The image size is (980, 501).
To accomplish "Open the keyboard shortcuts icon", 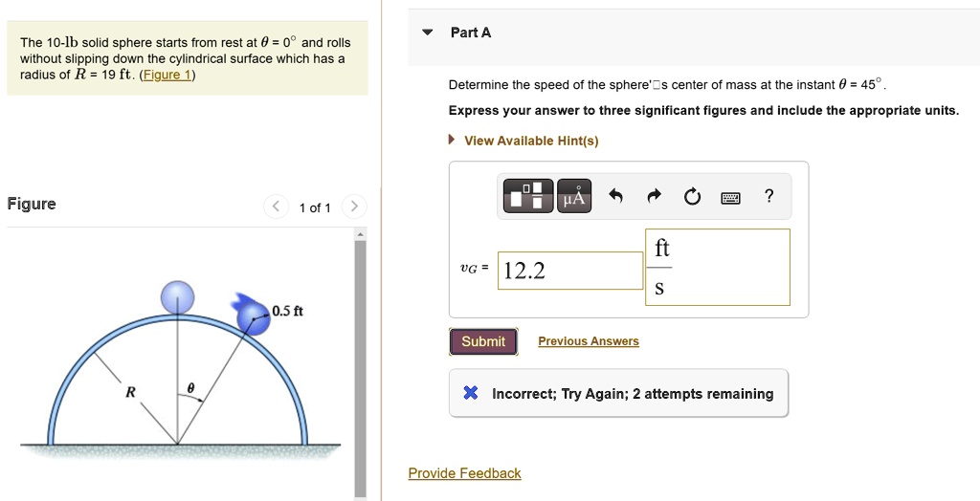I will 730,198.
